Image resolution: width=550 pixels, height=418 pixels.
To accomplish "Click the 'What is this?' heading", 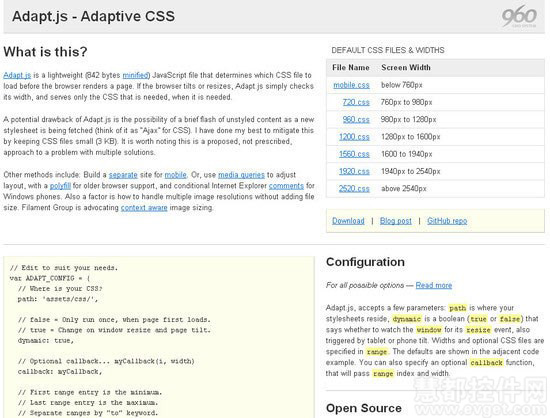I will [x=45, y=52].
